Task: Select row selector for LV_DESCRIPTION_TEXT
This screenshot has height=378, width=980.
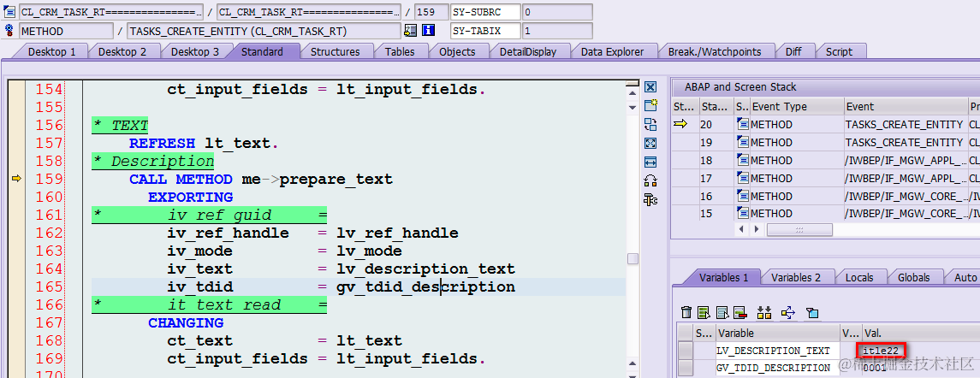Action: (x=686, y=351)
